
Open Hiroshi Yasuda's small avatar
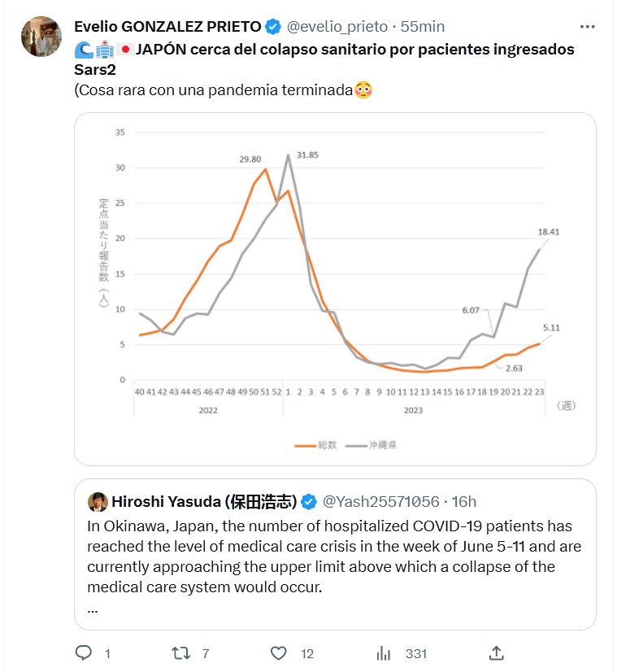98,500
